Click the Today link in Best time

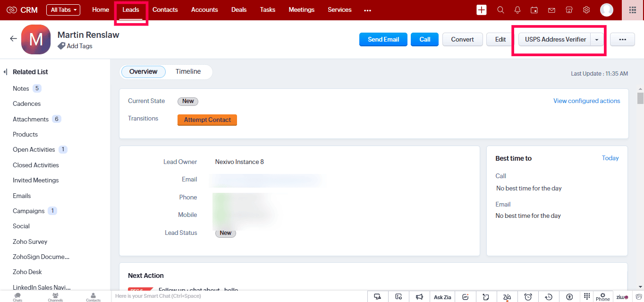click(x=610, y=158)
